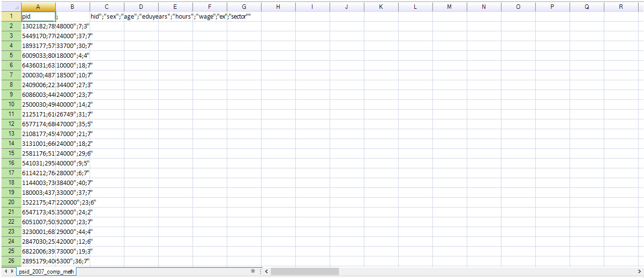This screenshot has width=644, height=278.
Task: Select the column R header
Action: (x=620, y=7)
